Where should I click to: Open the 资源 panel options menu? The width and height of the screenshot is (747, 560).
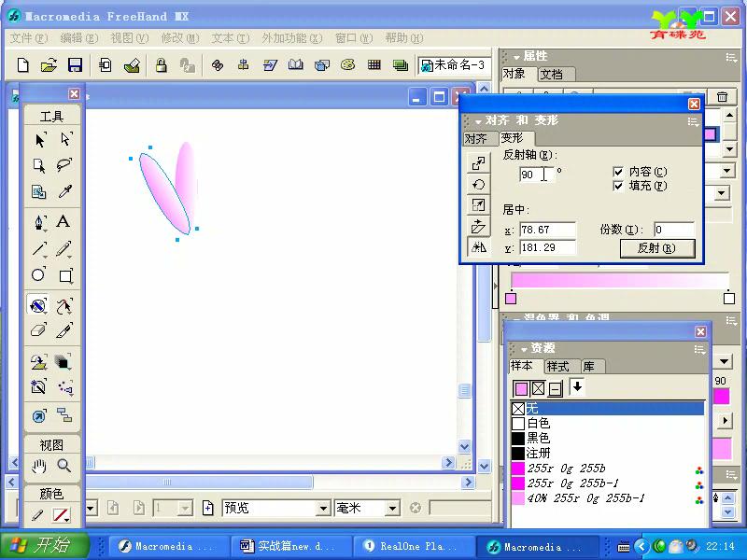698,350
